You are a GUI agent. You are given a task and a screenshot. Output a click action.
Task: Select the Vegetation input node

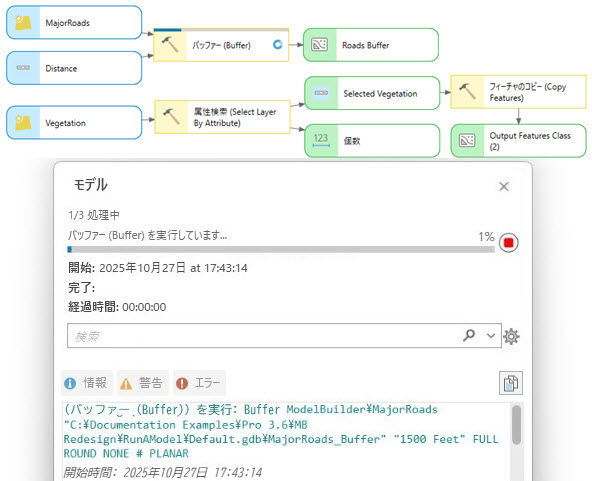click(74, 123)
